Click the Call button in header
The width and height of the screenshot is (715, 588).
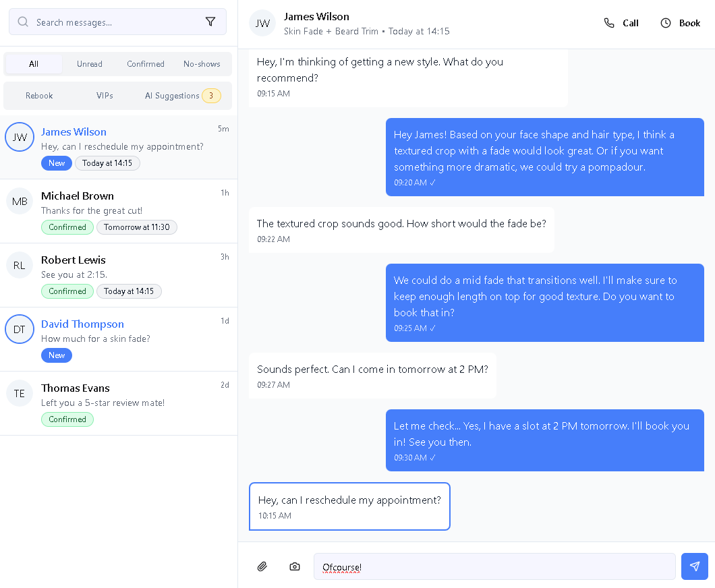coord(621,23)
